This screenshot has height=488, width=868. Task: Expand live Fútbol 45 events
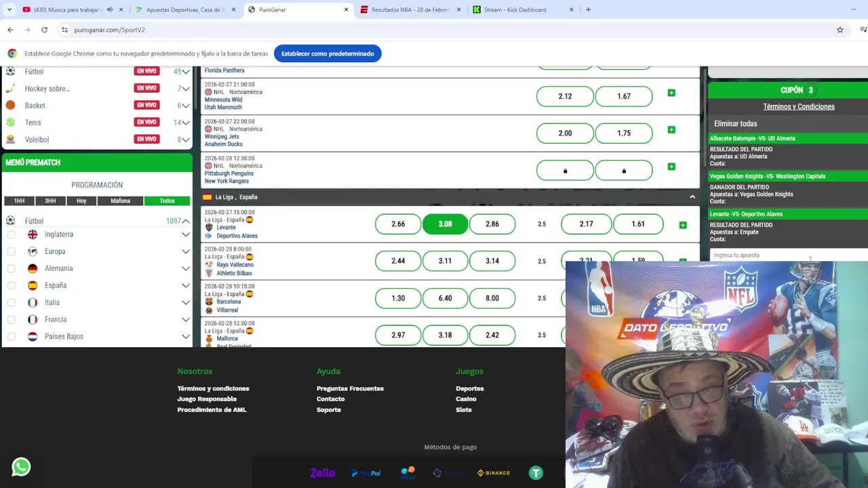click(x=185, y=71)
